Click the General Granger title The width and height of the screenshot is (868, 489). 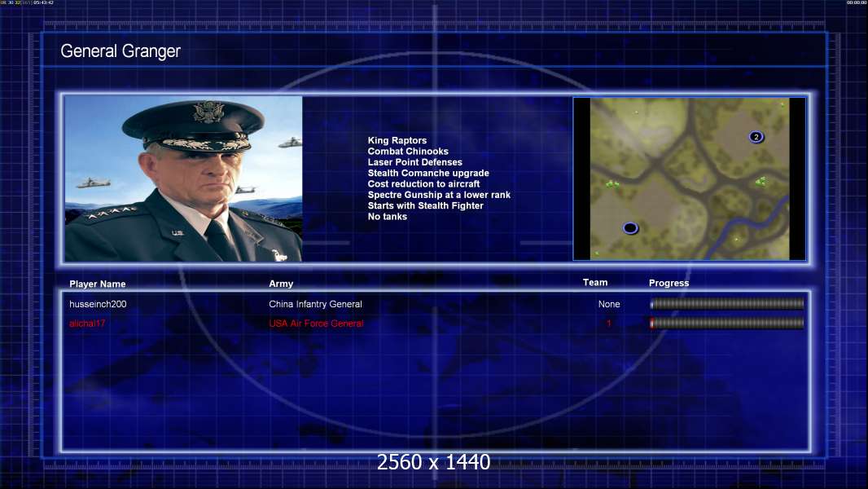click(121, 51)
